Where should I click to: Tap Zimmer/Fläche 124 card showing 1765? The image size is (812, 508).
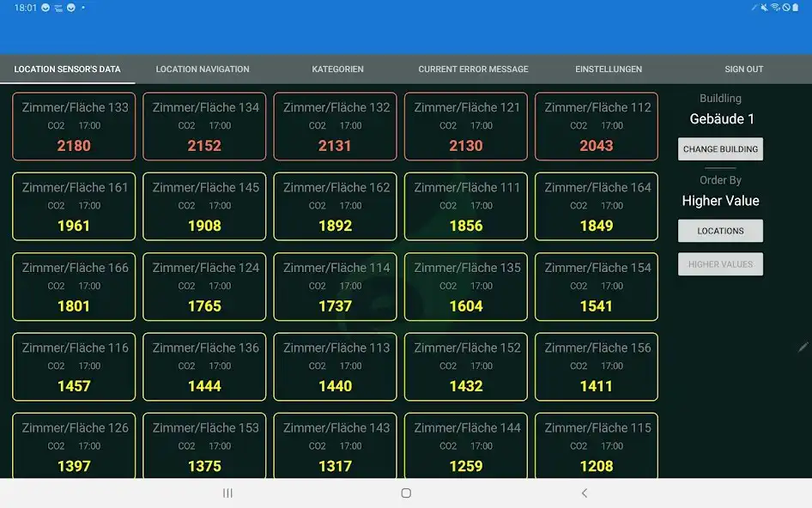click(204, 287)
